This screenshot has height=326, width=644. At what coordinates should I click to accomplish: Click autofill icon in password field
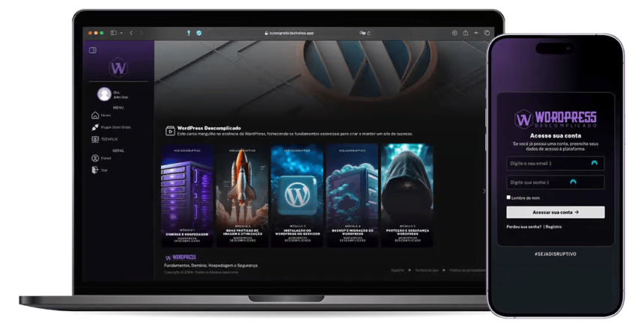click(x=573, y=182)
